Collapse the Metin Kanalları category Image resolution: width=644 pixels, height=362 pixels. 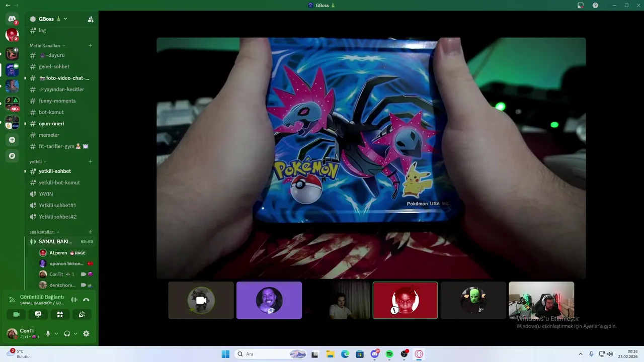(x=47, y=46)
